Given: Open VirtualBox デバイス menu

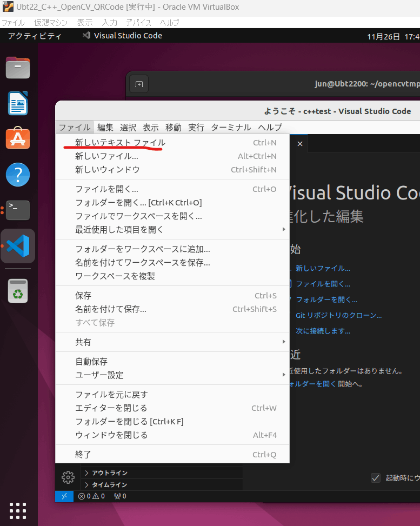Looking at the screenshot, I should pos(138,23).
